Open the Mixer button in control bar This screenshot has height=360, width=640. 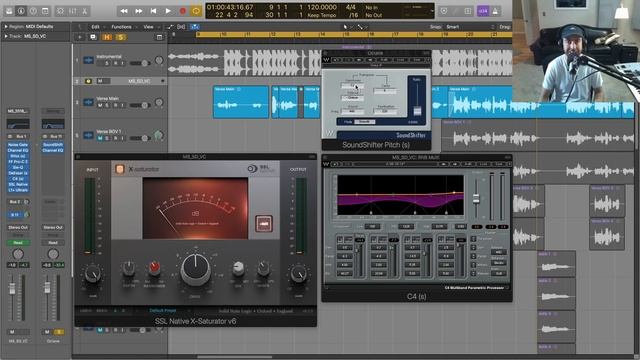click(73, 11)
